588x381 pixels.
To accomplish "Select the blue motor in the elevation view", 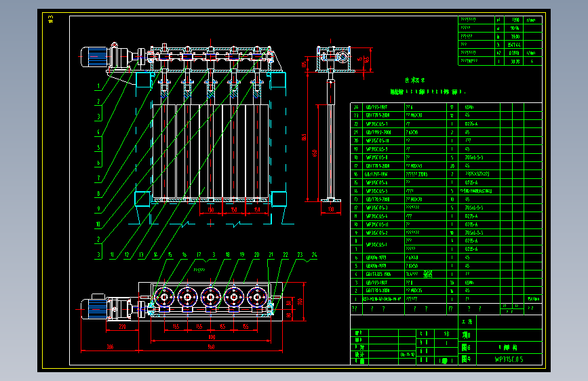I will (94, 57).
